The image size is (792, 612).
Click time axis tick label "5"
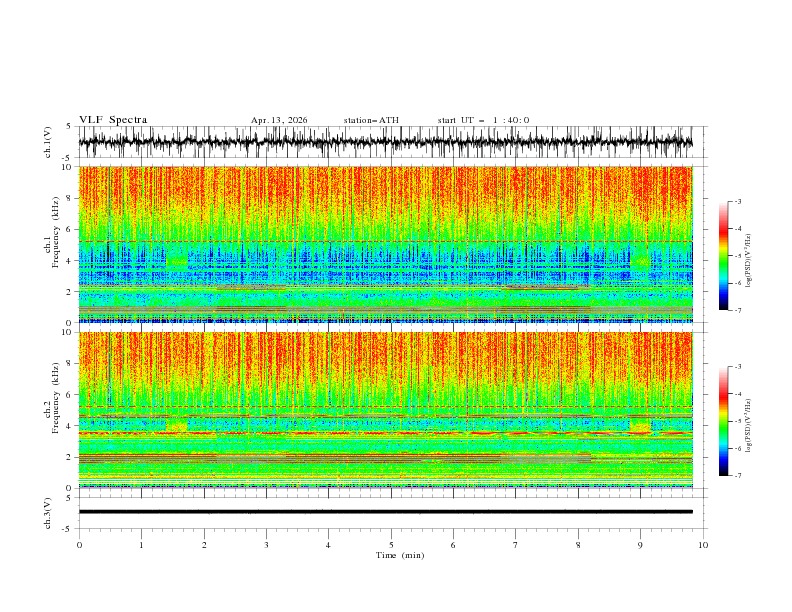[391, 545]
